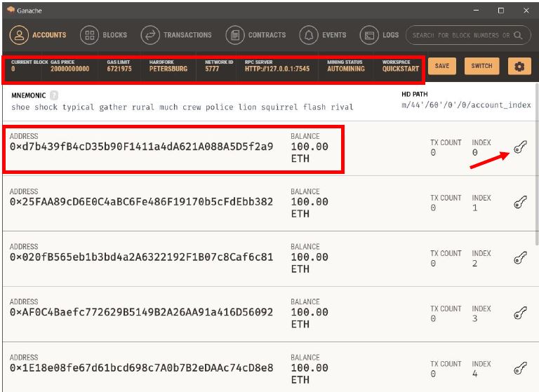Open the Contracts tab
Screen dimensions: 539x392
tap(256, 35)
